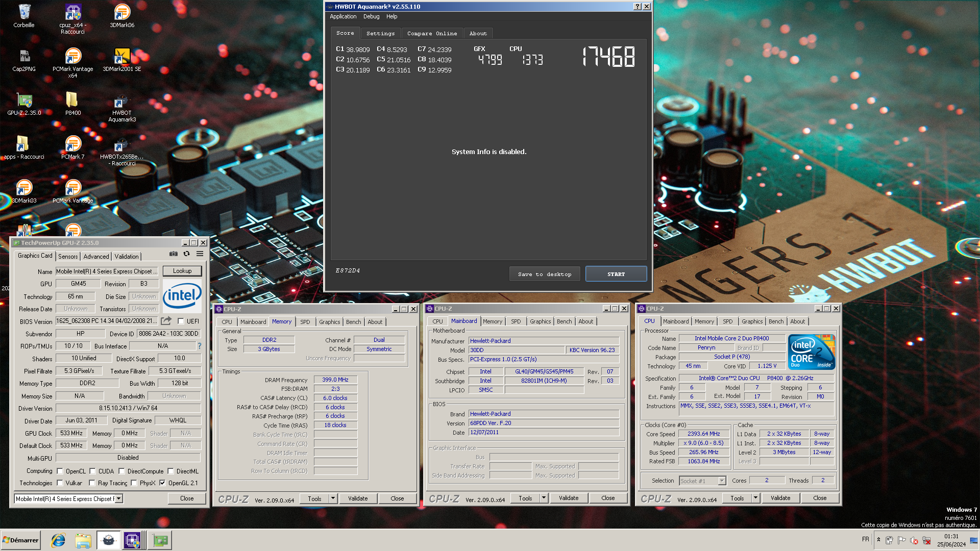The height and width of the screenshot is (551, 980).
Task: Toggle the UEFI checkbox in GPU-Z
Action: point(181,321)
